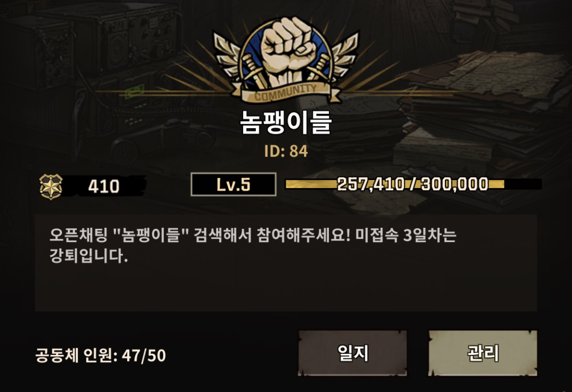
Task: Click the unfilled end of experience bar
Action: (x=523, y=184)
